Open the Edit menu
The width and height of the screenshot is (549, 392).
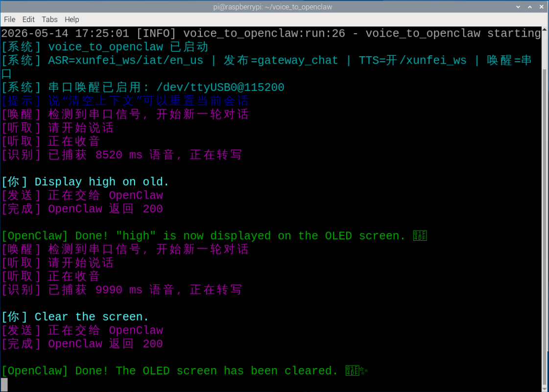[28, 20]
